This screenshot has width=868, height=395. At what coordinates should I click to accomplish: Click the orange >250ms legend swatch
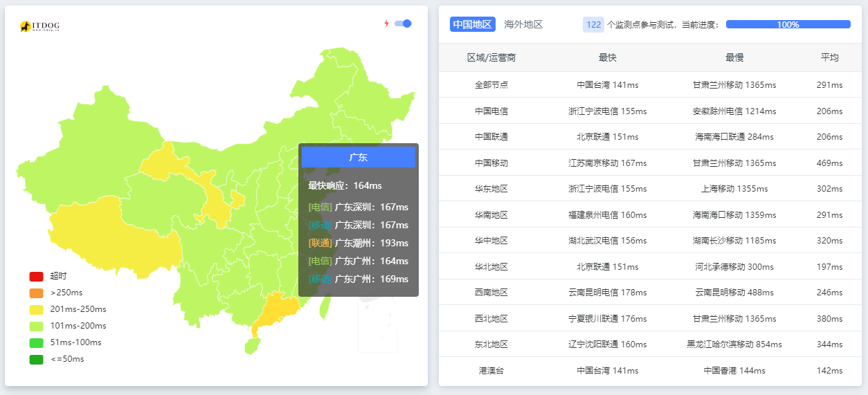click(37, 293)
